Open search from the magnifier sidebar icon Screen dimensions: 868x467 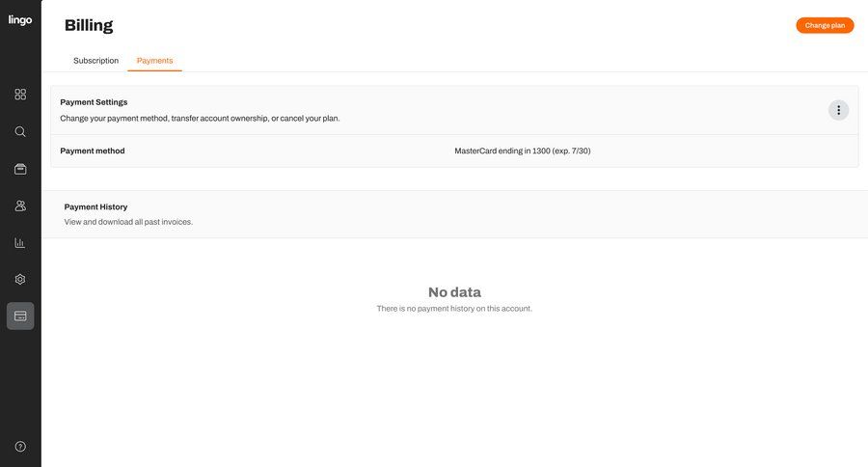(20, 131)
